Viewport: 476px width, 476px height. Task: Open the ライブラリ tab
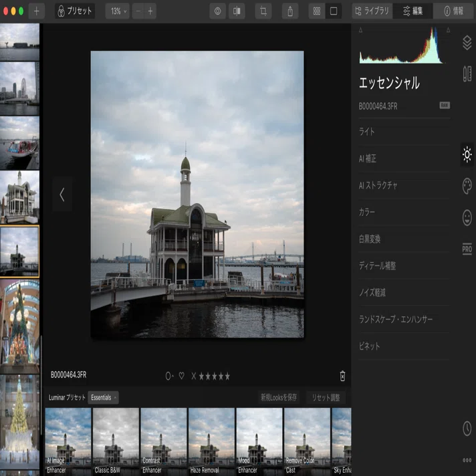coord(372,11)
